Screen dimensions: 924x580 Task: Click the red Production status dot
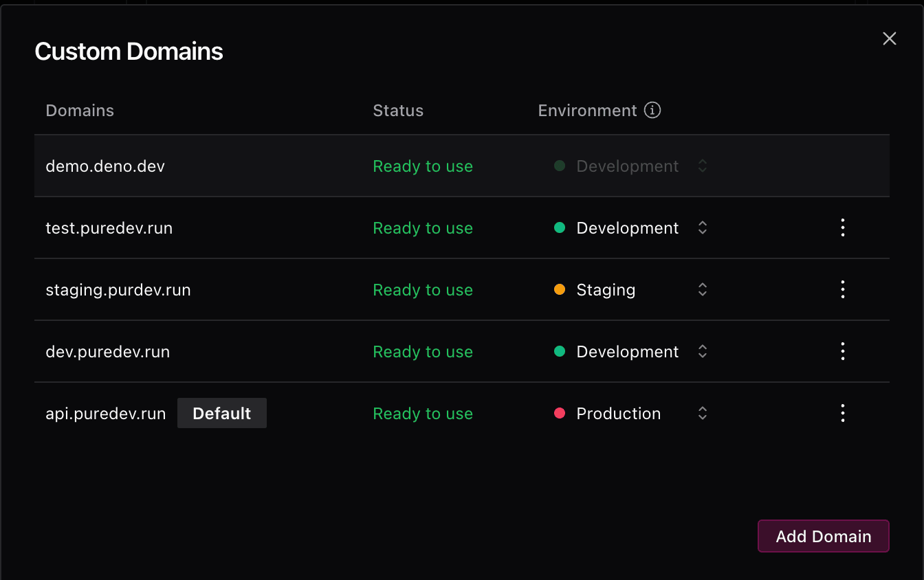point(559,413)
